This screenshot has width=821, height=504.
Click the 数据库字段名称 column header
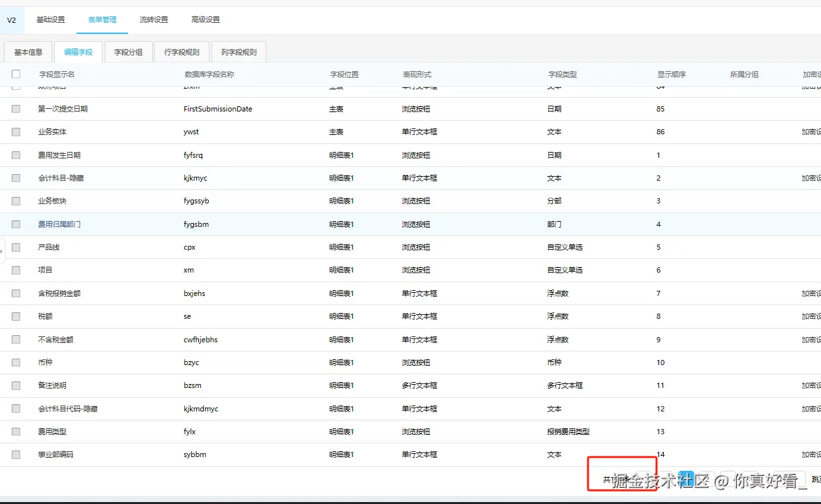209,74
